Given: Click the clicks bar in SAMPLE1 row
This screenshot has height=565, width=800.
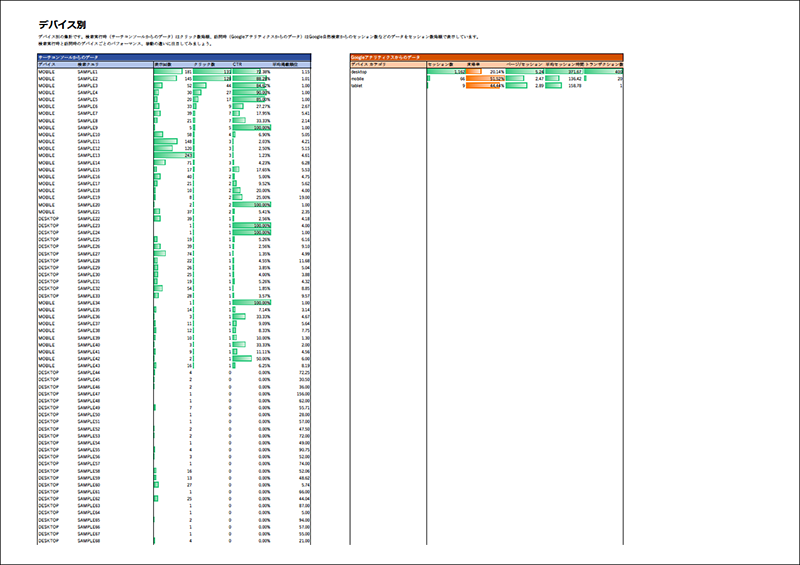Looking at the screenshot, I should coord(212,72).
